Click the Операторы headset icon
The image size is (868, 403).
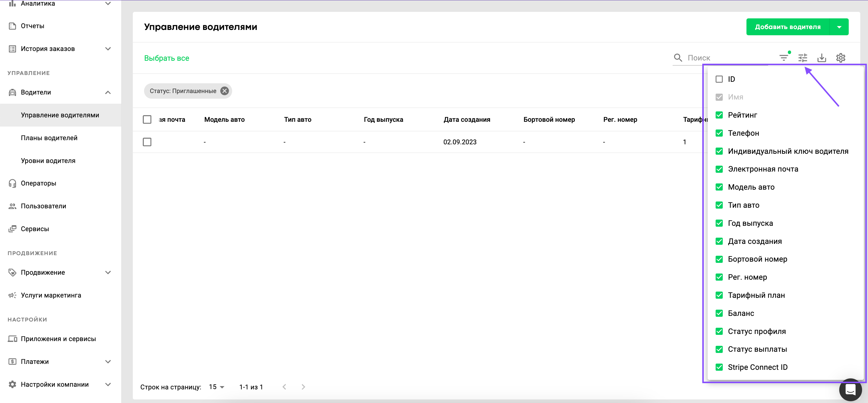click(12, 183)
